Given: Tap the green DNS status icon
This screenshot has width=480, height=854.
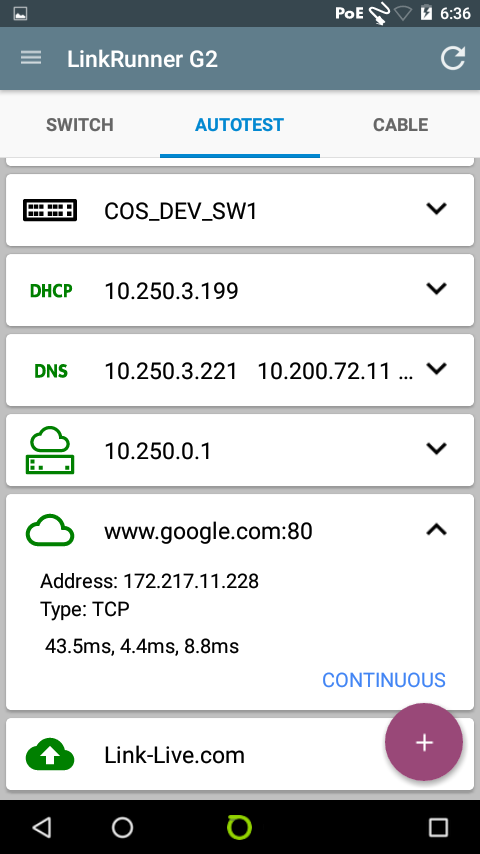Looking at the screenshot, I should click(x=51, y=371).
